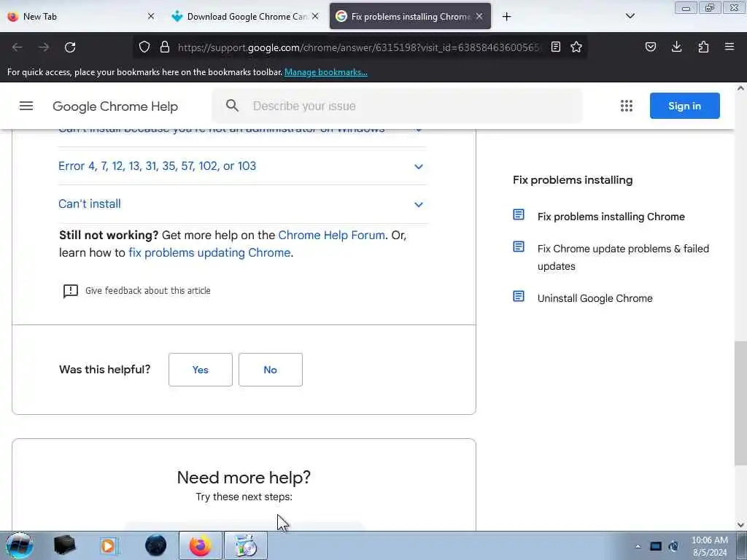List all tabs dropdown arrow
Screen dimensions: 747x560
coord(630,16)
